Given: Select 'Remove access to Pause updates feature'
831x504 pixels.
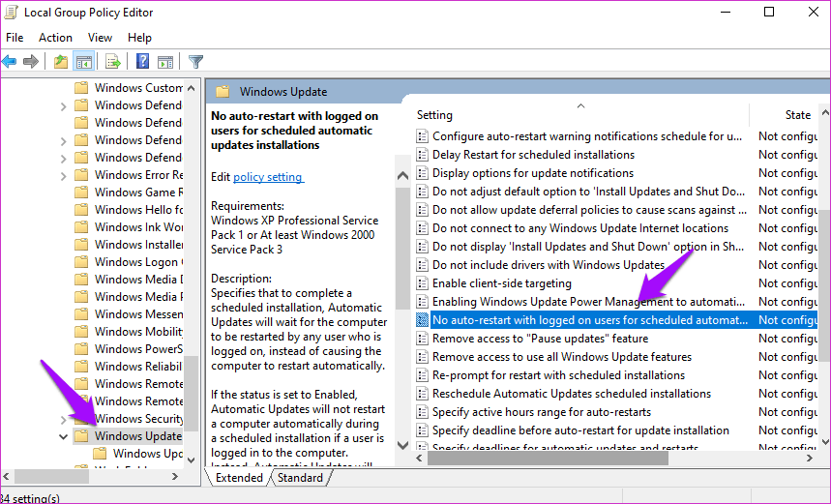Looking at the screenshot, I should click(x=540, y=339).
